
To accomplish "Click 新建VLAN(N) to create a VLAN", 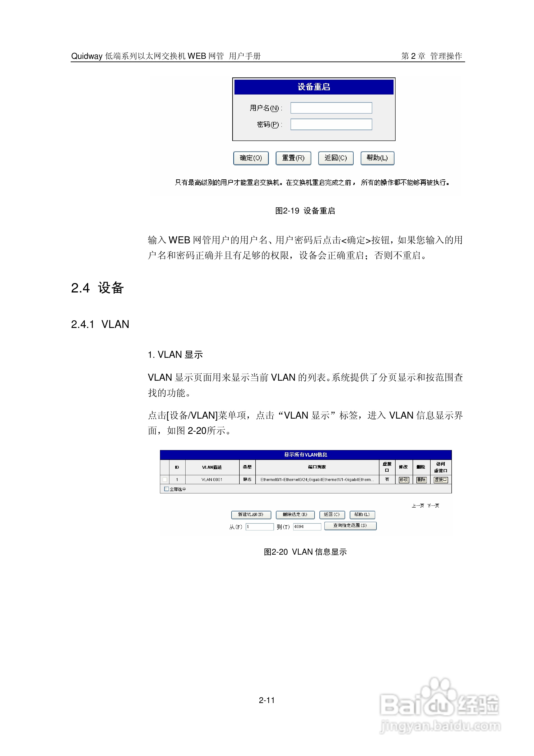I will (x=251, y=515).
